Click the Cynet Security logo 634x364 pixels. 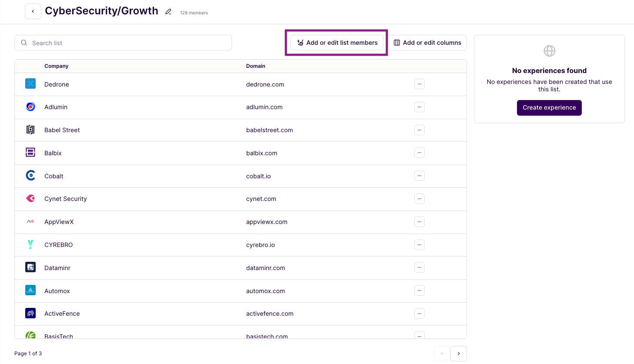click(x=30, y=198)
